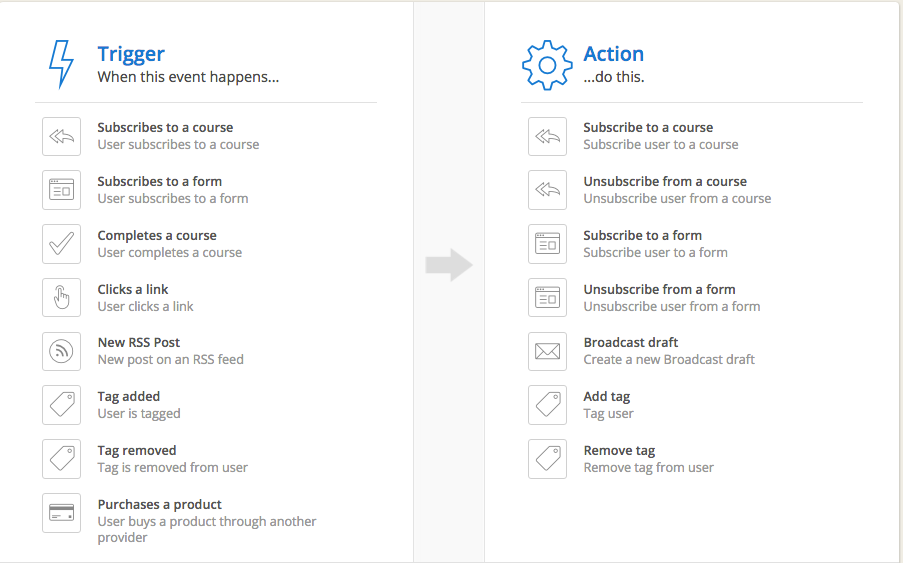Click the Clicks a link hand icon
Screen dimensions: 903x563
[x=62, y=298]
